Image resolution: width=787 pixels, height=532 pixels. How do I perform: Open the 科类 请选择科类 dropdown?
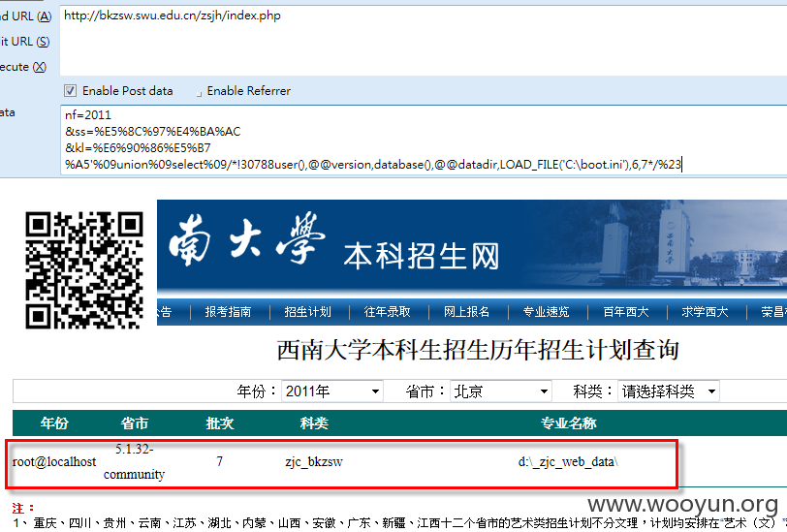(x=668, y=391)
